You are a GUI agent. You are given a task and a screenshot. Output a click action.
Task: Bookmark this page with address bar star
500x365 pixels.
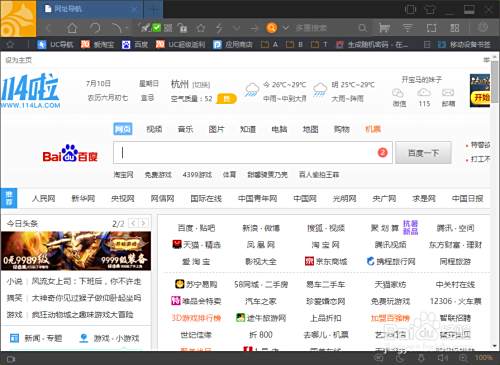(x=201, y=28)
